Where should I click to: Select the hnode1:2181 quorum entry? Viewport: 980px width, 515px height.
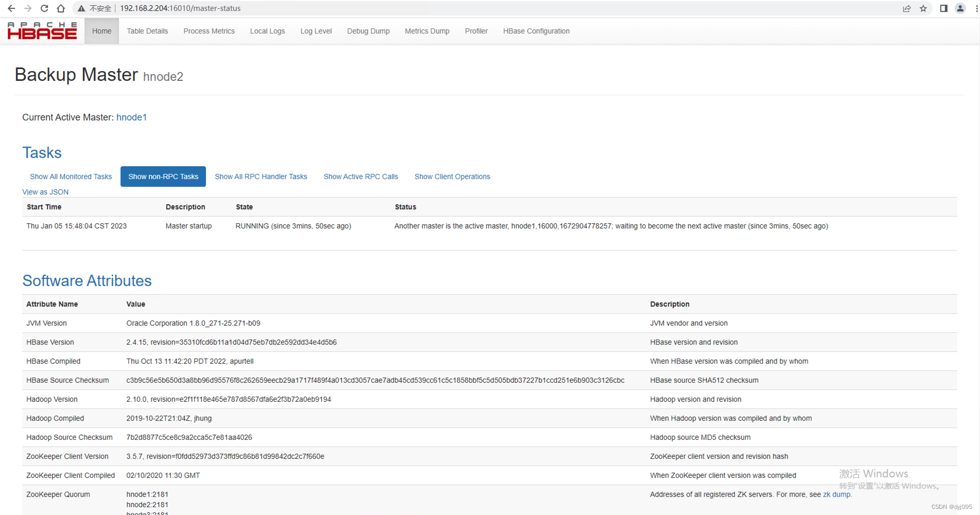click(x=147, y=494)
